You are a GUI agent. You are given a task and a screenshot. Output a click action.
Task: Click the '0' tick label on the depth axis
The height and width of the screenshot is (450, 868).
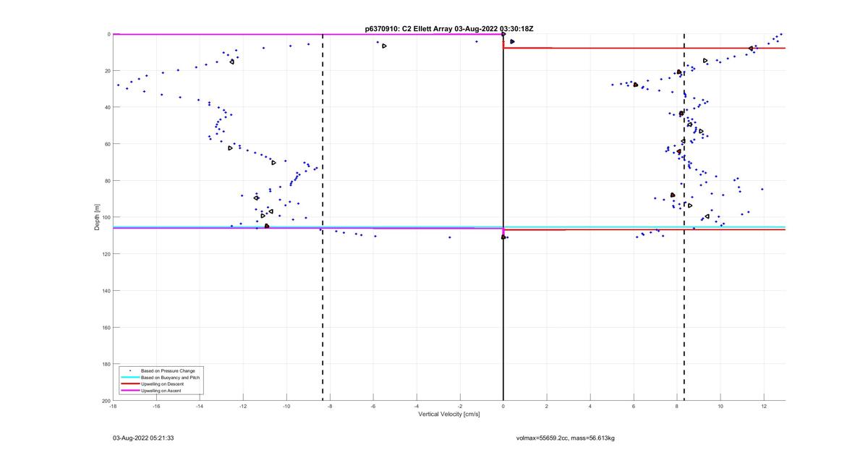coord(109,34)
